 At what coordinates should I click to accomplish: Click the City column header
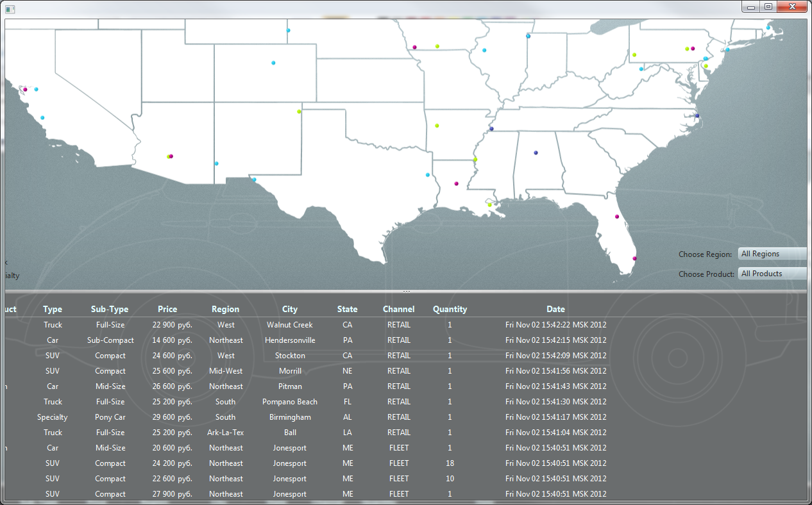[x=290, y=309]
